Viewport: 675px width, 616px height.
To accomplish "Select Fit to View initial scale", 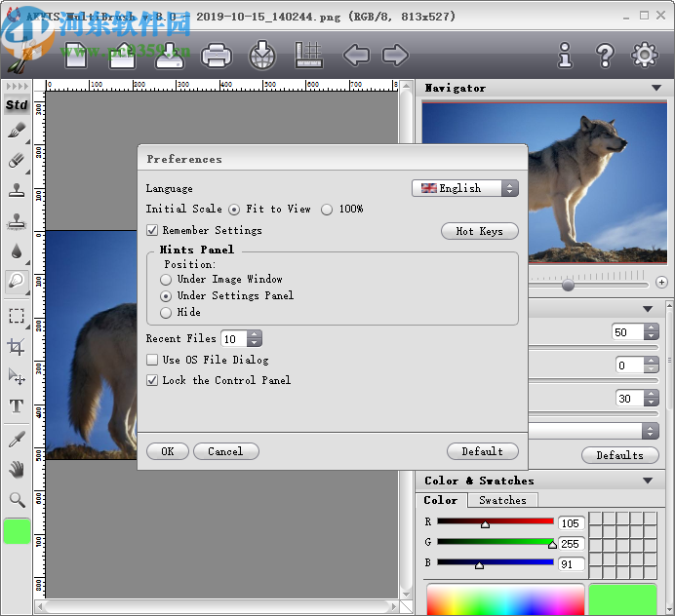I will click(x=234, y=210).
